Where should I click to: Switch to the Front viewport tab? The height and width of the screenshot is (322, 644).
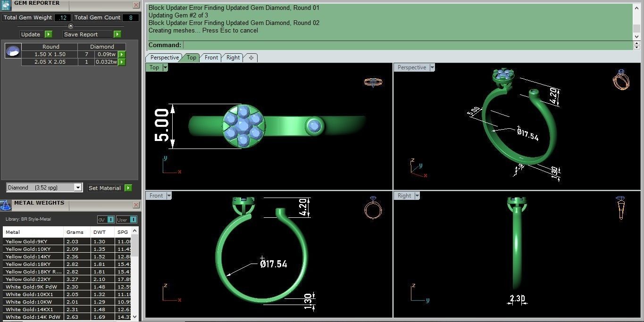[211, 58]
